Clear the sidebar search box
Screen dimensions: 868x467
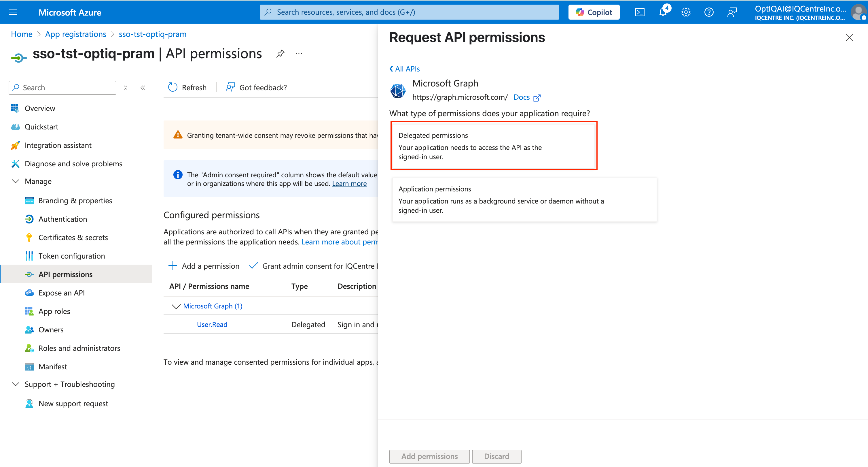pos(125,88)
